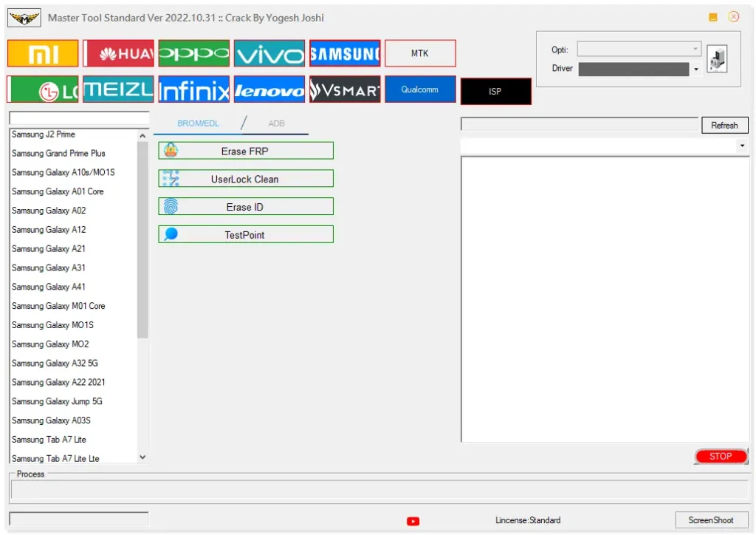Screen dimensions: 756x535
Task: Choose the LG brand logo
Action: [x=43, y=89]
